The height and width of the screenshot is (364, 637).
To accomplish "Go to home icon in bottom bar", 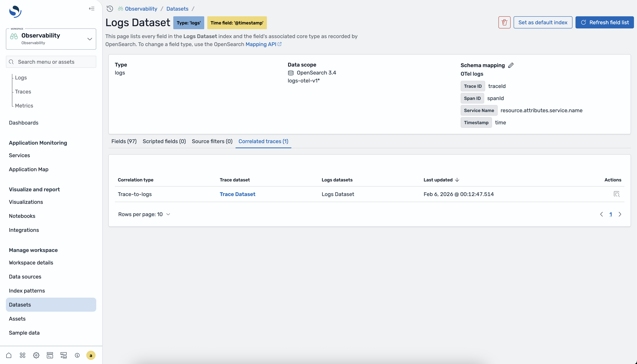I will point(9,355).
